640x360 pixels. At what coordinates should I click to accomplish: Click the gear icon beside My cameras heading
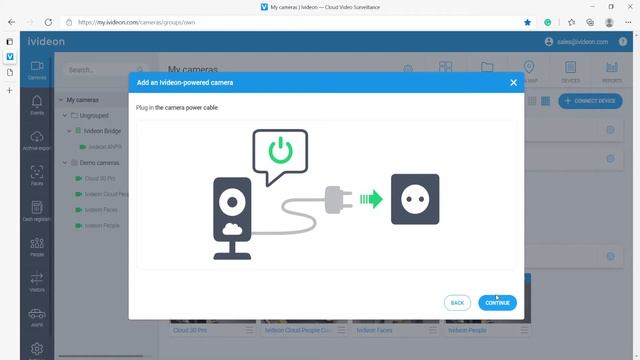408,69
